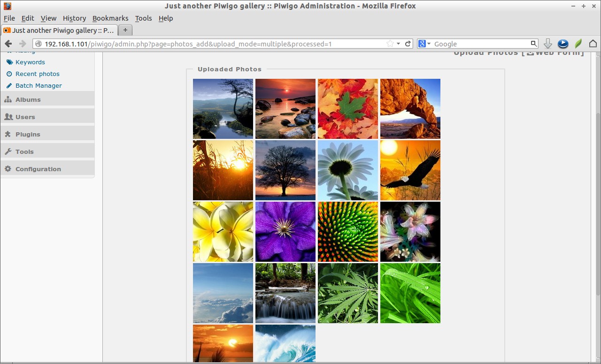Open the View menu
Screen dimensions: 601x364
pos(48,18)
